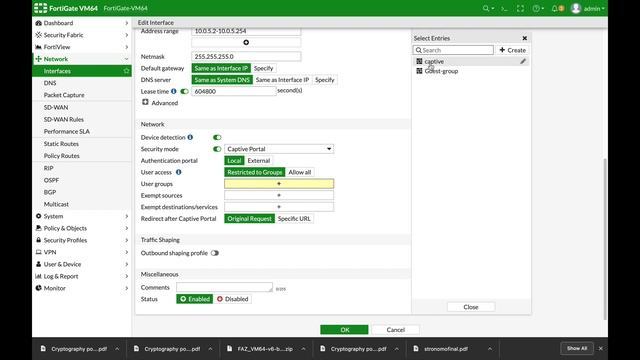Open the notifications bell
This screenshot has height=360, width=640.
tap(555, 8)
